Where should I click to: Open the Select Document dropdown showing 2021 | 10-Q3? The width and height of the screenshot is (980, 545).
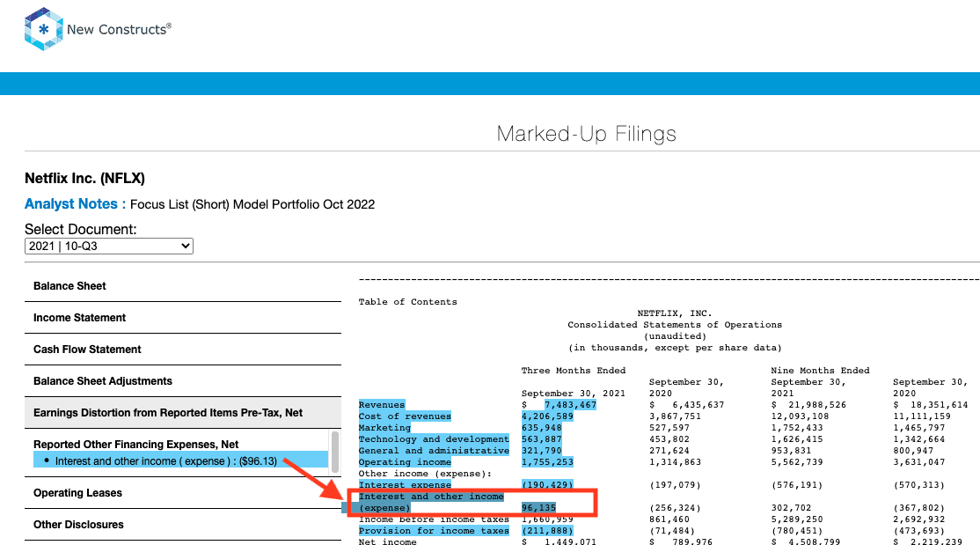(109, 246)
